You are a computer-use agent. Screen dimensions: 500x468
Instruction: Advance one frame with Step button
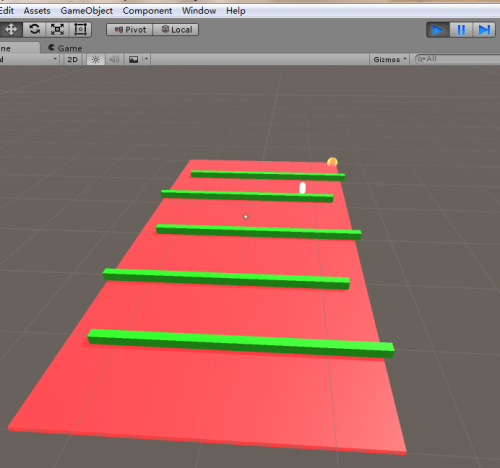click(484, 30)
